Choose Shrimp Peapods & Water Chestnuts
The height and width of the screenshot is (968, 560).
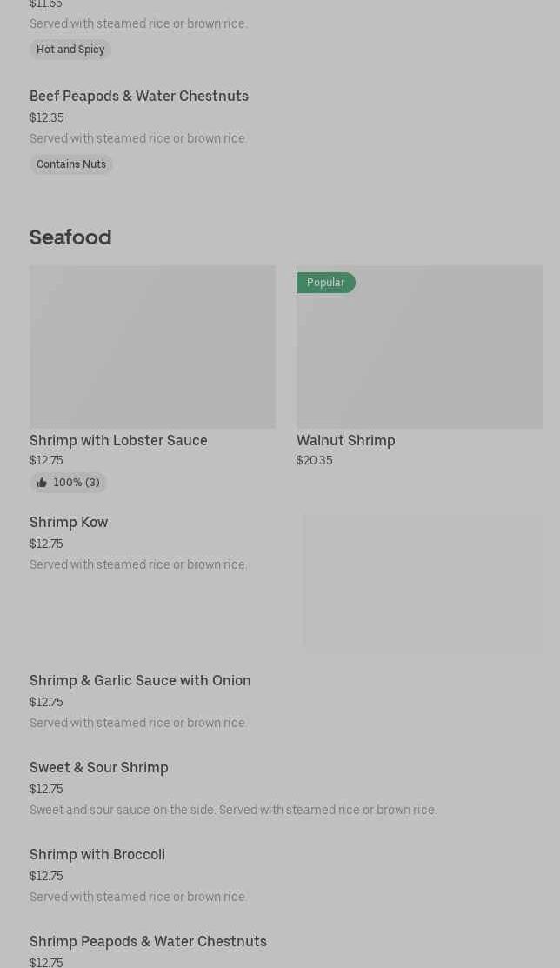click(x=148, y=941)
